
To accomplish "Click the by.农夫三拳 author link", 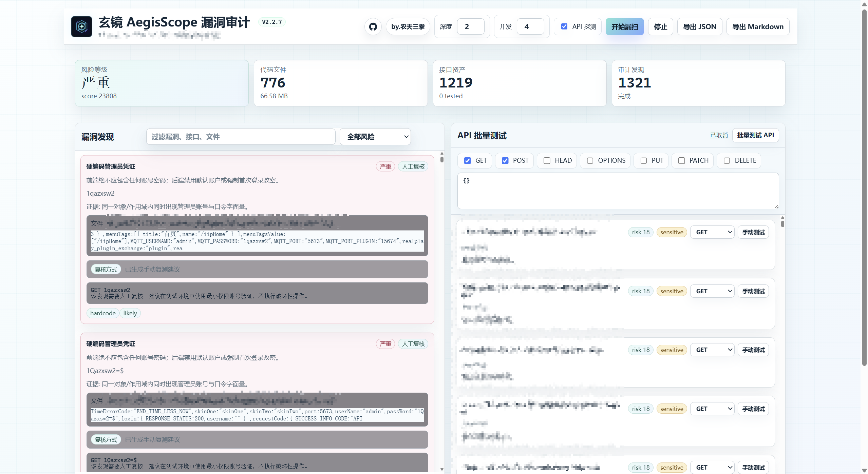I will coord(408,27).
